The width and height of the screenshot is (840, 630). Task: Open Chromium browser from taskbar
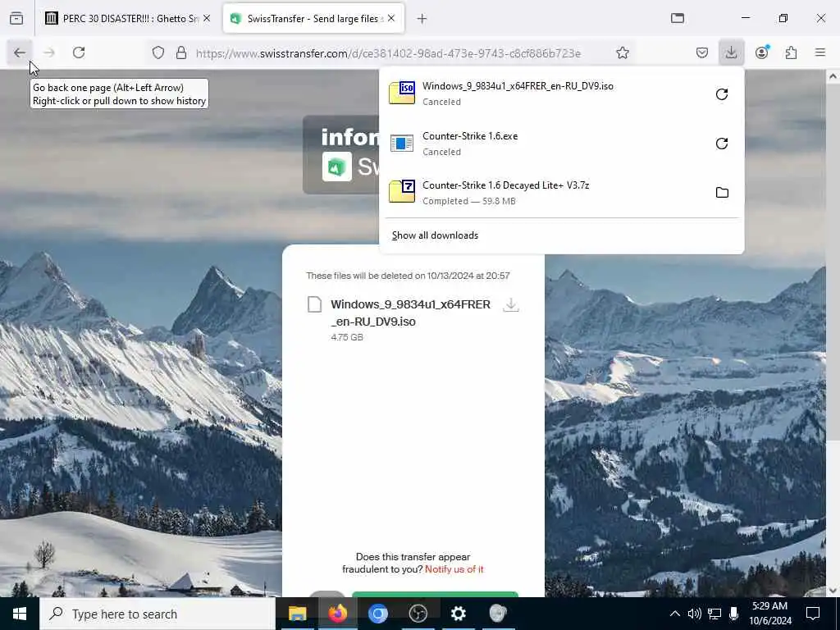pyautogui.click(x=377, y=614)
